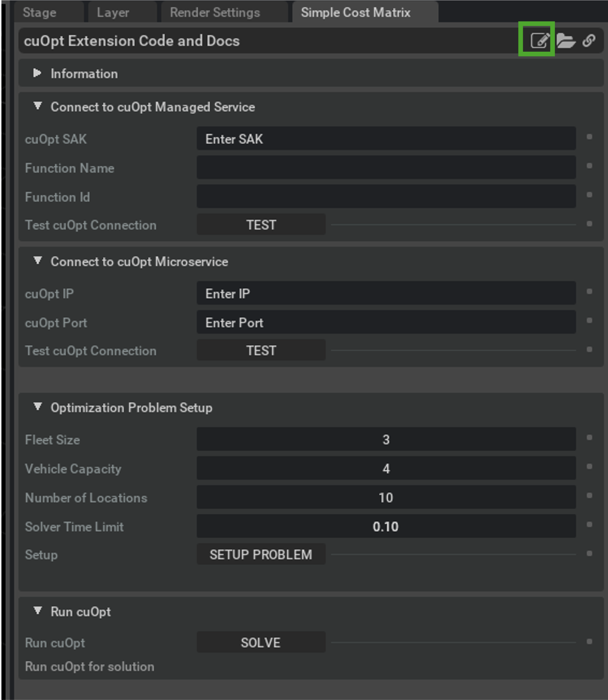Click the small square beside cuOpt IP
Viewport: 608px width, 700px height.
click(x=589, y=291)
